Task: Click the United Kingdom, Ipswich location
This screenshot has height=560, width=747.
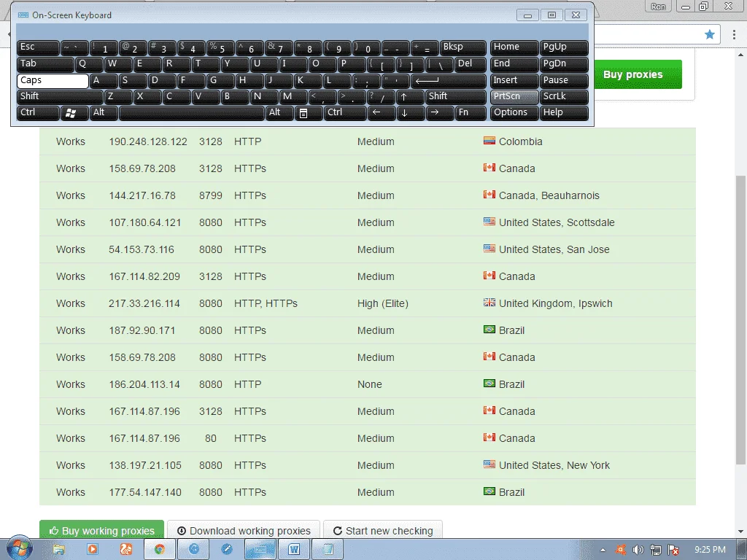Action: click(x=555, y=303)
